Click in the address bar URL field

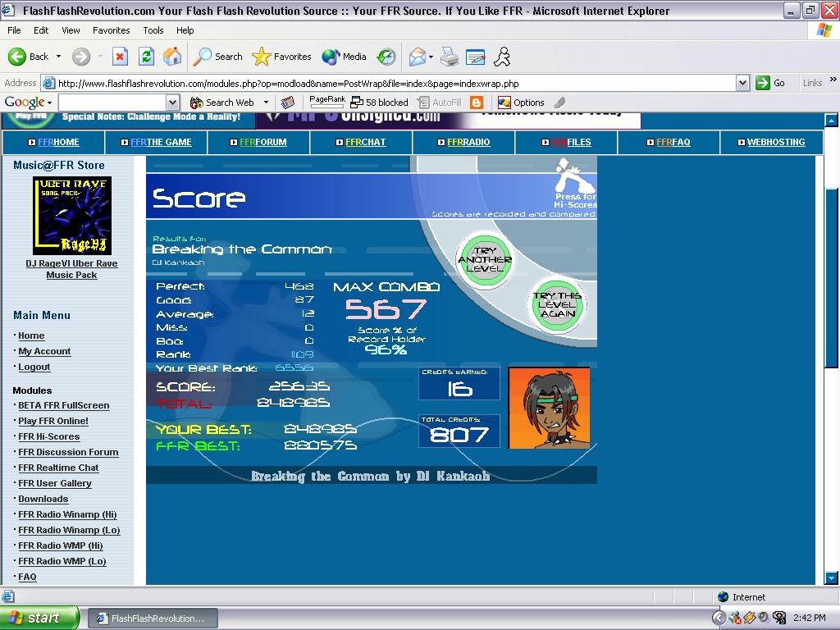pos(395,83)
